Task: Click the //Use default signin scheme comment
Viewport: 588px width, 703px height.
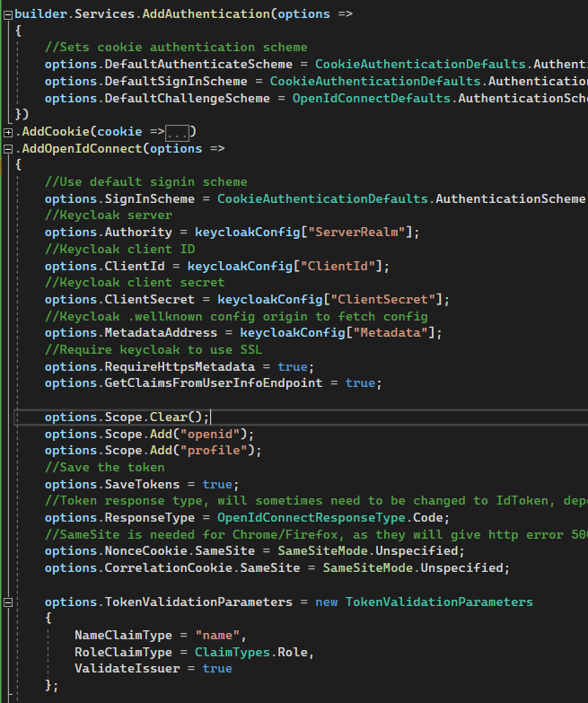Action: pos(145,181)
